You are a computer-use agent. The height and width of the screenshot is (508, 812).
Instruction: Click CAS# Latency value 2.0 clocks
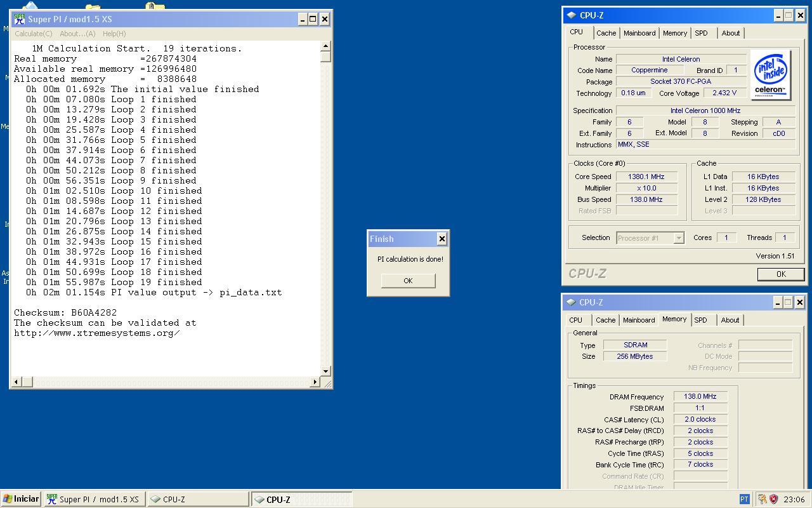click(x=700, y=420)
